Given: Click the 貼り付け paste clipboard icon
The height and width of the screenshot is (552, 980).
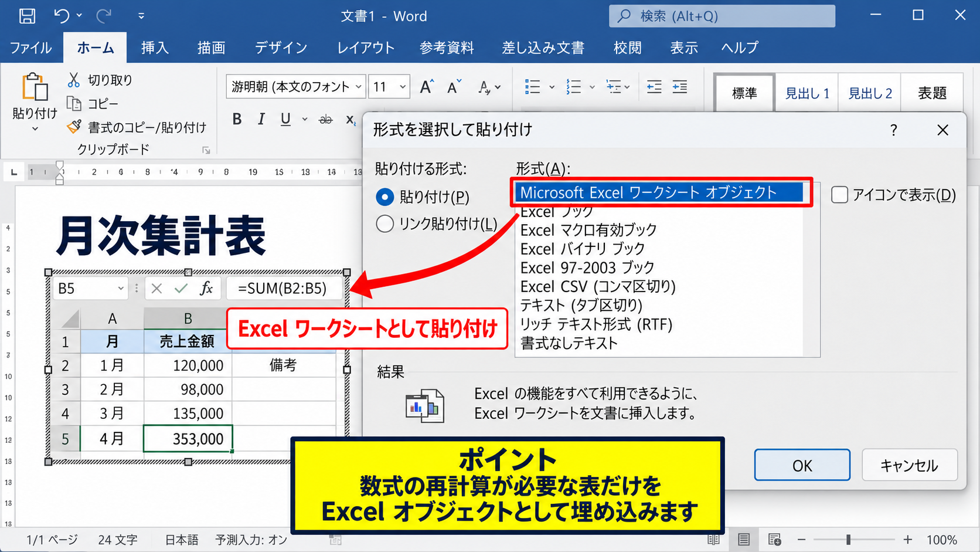Looking at the screenshot, I should pos(35,87).
